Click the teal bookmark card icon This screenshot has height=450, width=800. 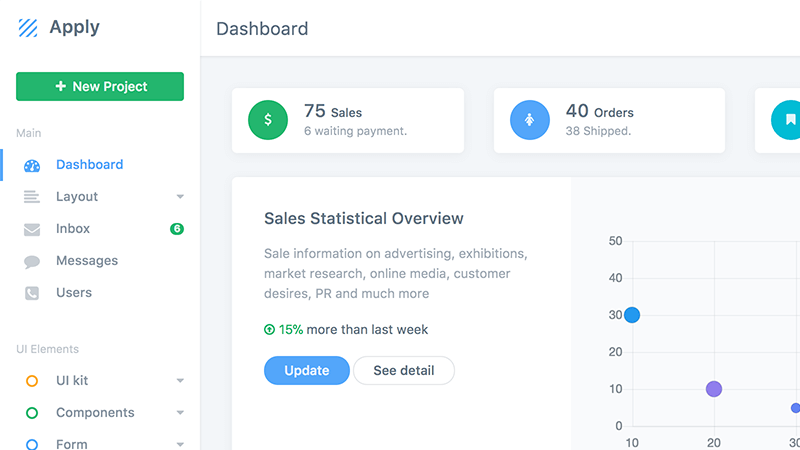pyautogui.click(x=788, y=120)
